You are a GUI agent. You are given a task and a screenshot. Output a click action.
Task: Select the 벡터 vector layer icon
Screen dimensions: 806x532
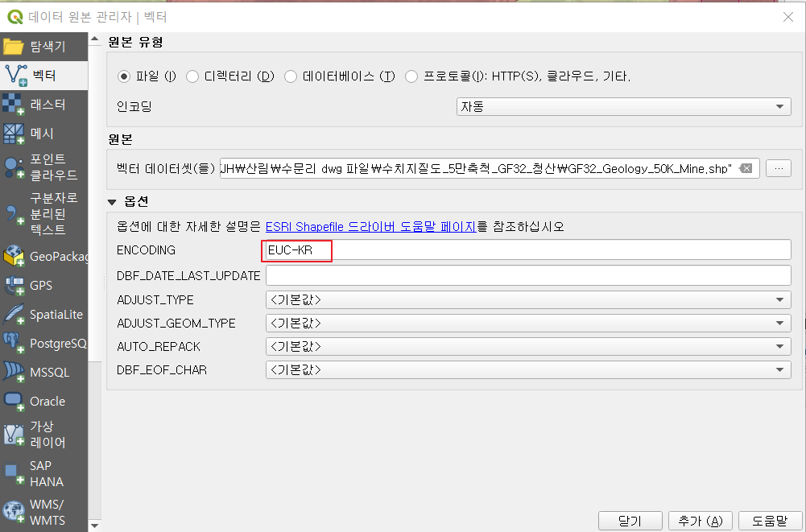(16, 75)
